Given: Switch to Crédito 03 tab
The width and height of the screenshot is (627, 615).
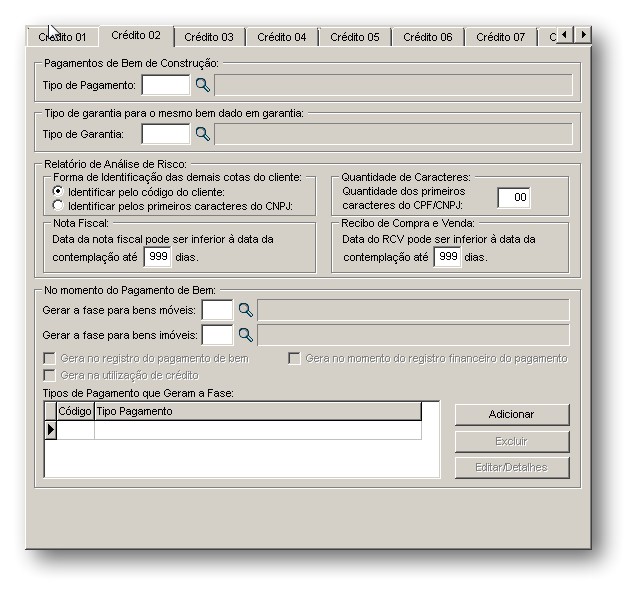Looking at the screenshot, I should point(209,37).
